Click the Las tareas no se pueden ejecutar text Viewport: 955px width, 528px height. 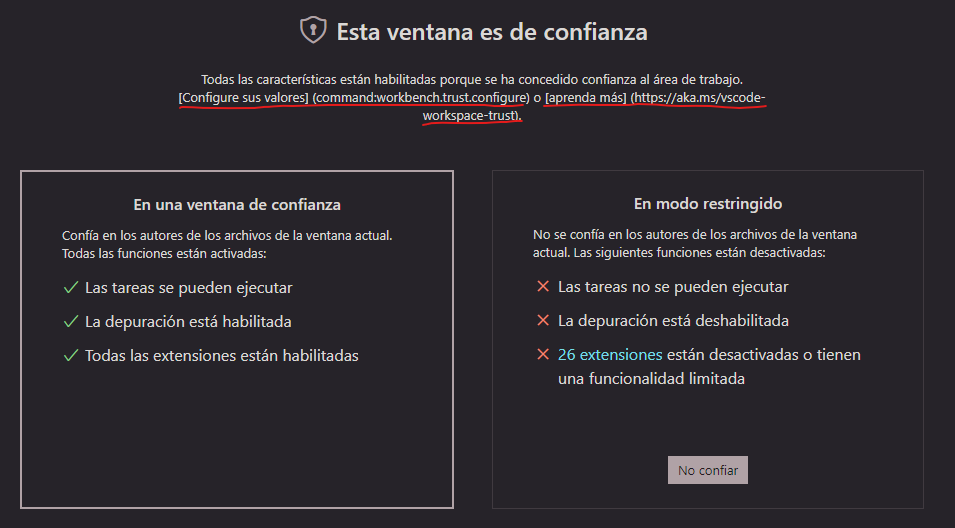click(x=673, y=286)
